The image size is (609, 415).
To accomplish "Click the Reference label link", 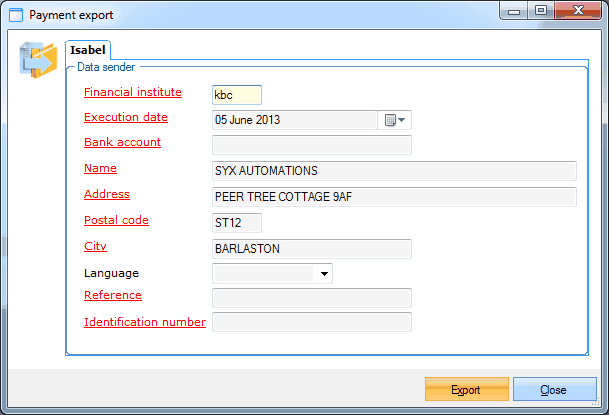I will [x=112, y=295].
